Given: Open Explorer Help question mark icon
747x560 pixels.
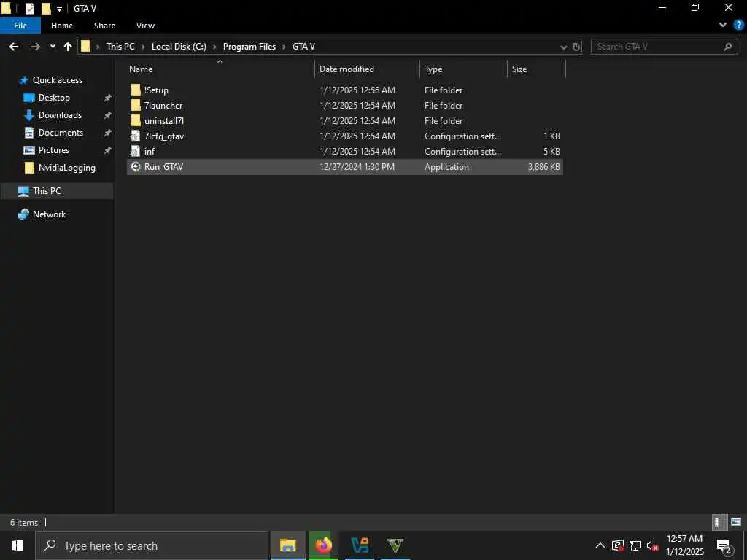Looking at the screenshot, I should pyautogui.click(x=739, y=26).
